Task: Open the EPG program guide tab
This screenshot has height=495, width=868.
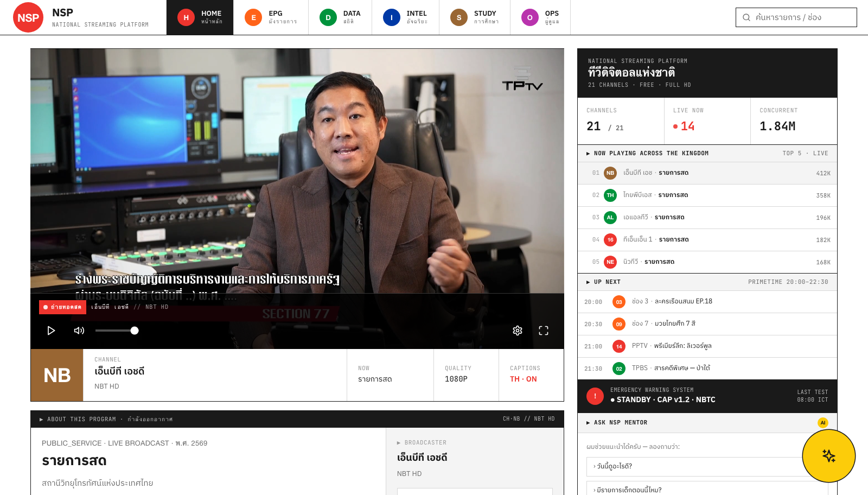Action: pyautogui.click(x=271, y=17)
